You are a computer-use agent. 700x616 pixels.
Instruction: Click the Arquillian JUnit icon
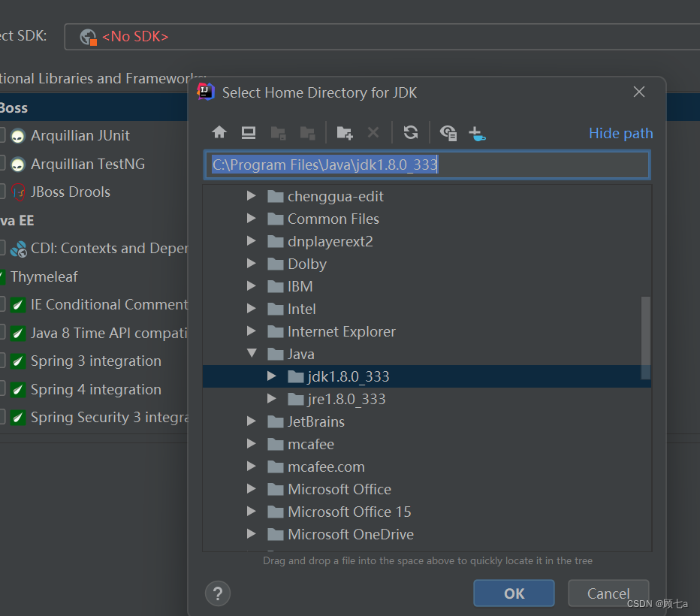click(18, 136)
